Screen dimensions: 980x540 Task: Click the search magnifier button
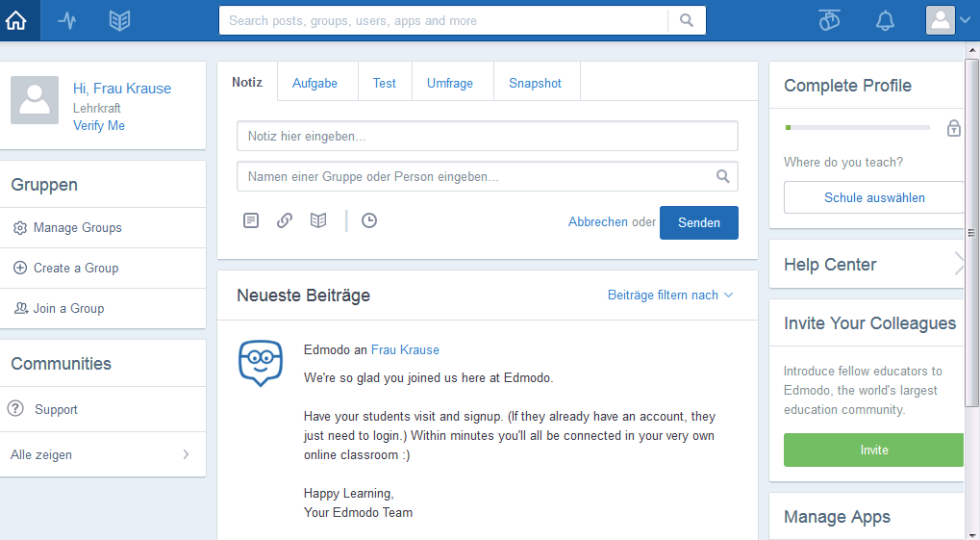(x=687, y=20)
